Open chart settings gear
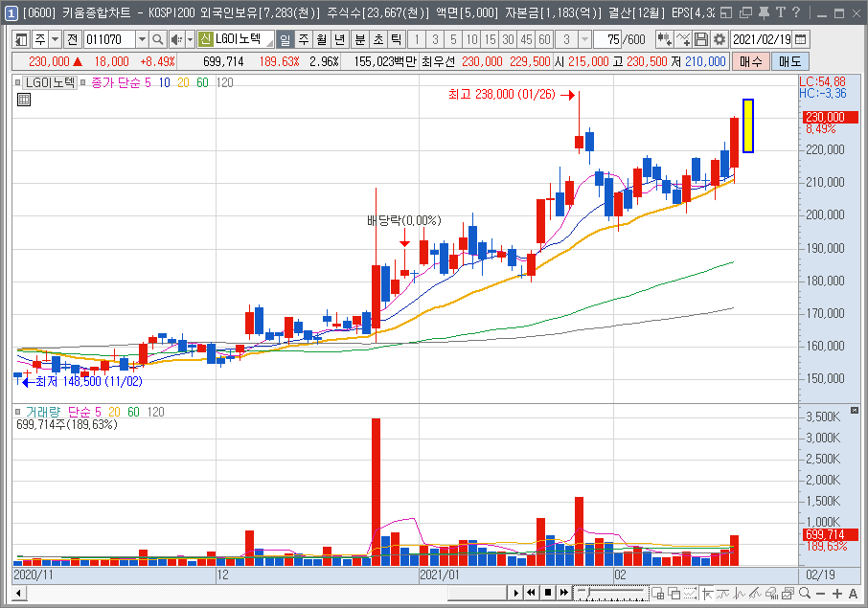Screen dimensions: 868x608 coord(720,39)
